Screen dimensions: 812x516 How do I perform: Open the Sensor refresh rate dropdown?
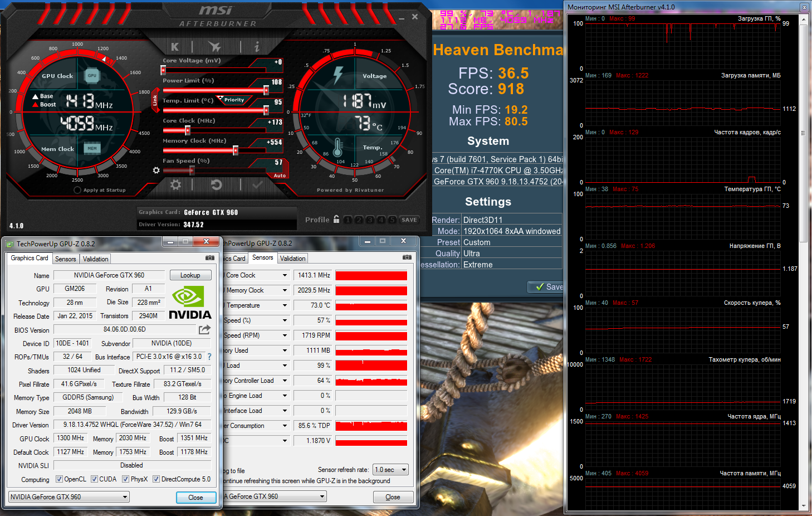coord(390,470)
